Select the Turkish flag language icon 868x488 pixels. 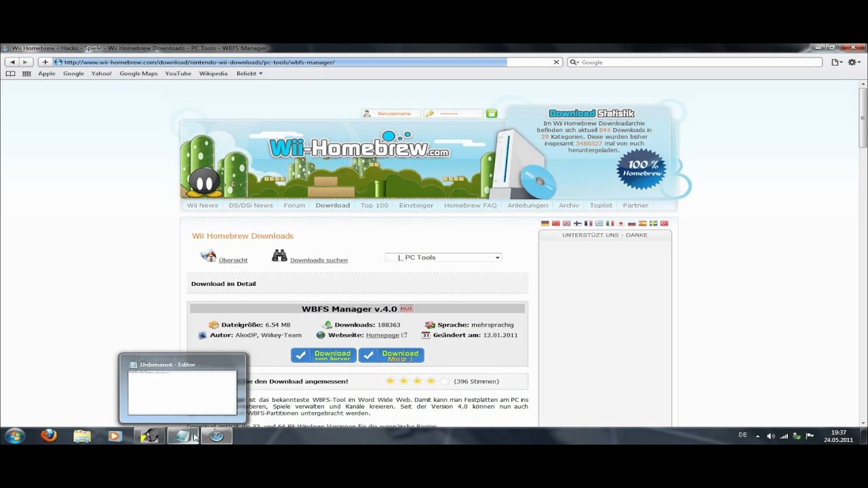[665, 223]
